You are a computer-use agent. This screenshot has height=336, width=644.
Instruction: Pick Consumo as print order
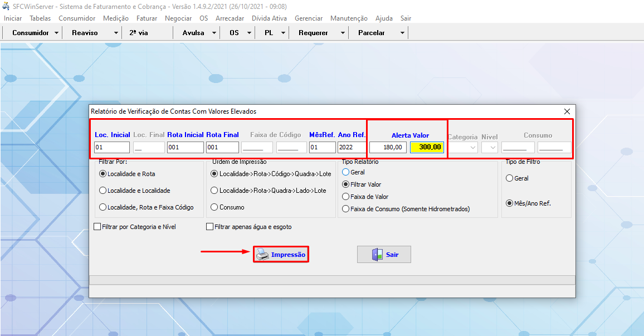tap(214, 207)
